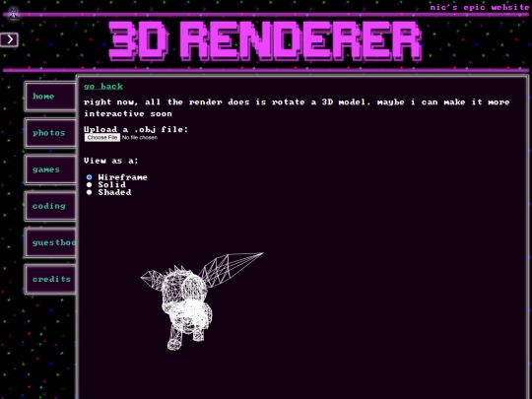This screenshot has height=399, width=532.
Task: Click the "3D RENDERER" page title
Action: coord(265,41)
